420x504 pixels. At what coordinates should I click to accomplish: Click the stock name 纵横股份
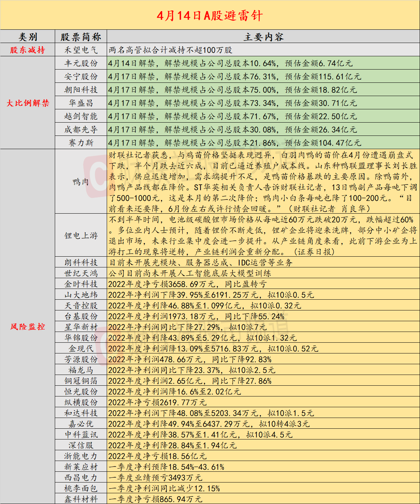tap(81, 403)
